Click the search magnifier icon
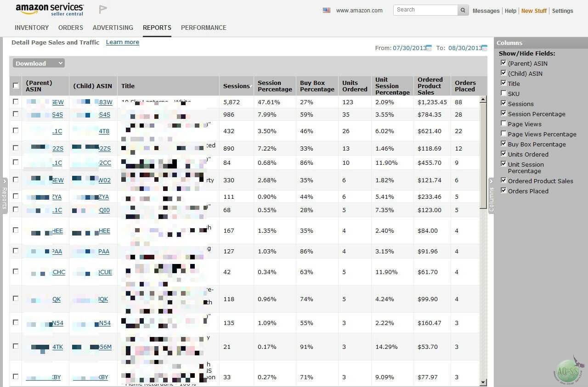588x387 pixels. pyautogui.click(x=463, y=10)
